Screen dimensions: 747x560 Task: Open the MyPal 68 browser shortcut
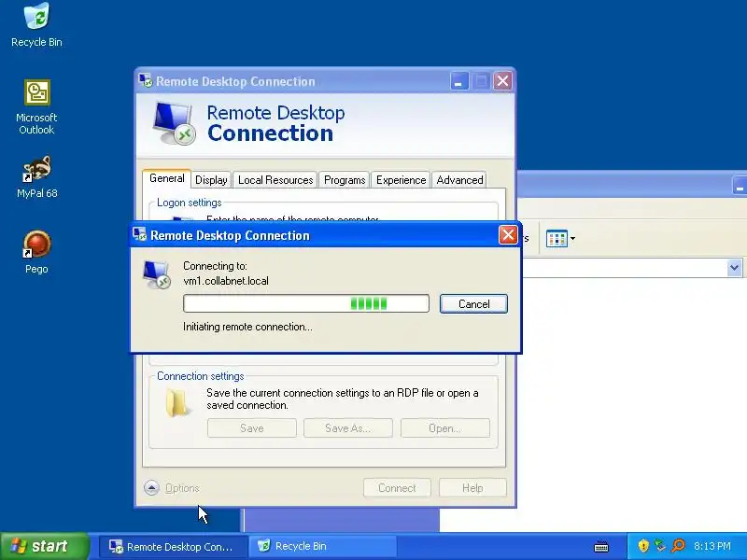[36, 176]
